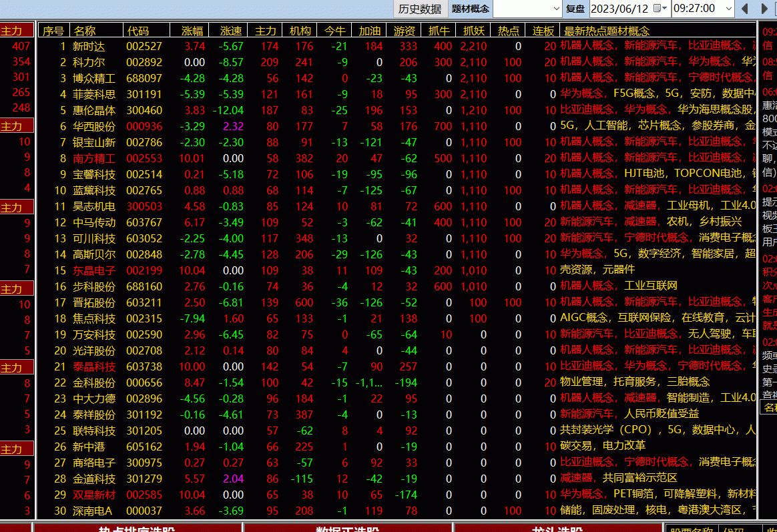Select the 金科股份 row
Image resolution: width=777 pixels, height=532 pixels.
click(x=397, y=382)
